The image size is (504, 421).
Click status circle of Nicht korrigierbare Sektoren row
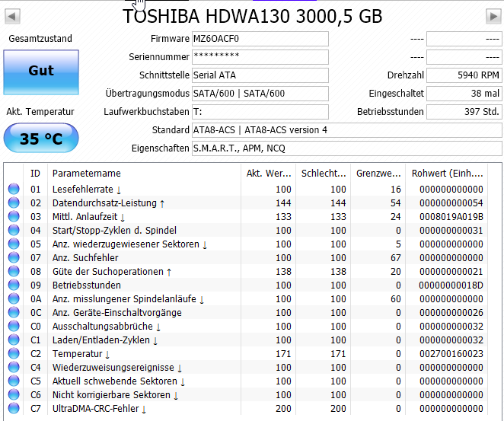(x=14, y=394)
